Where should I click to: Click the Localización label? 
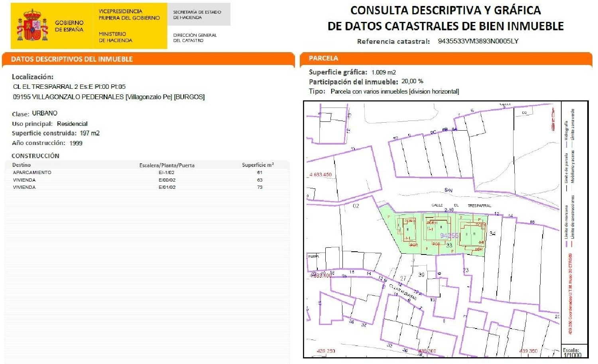pos(33,77)
